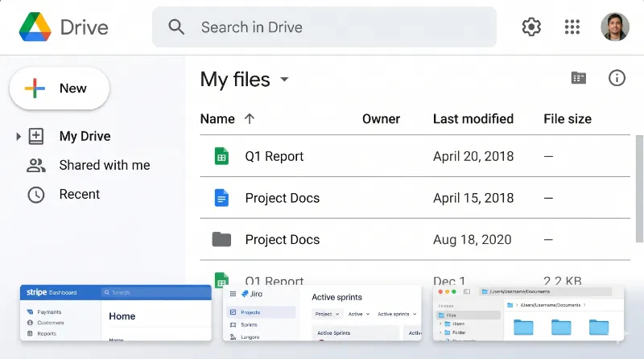Open Payments in the Stripe window
This screenshot has height=359, width=644.
coord(49,312)
